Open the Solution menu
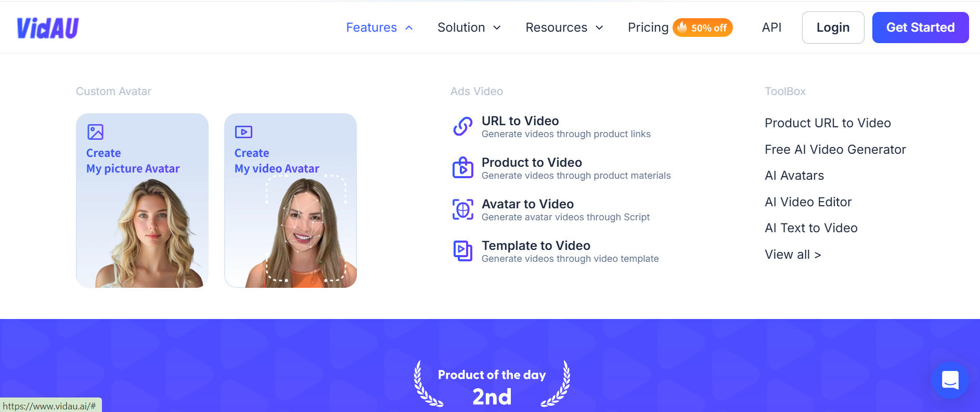980x412 pixels. pyautogui.click(x=461, y=28)
